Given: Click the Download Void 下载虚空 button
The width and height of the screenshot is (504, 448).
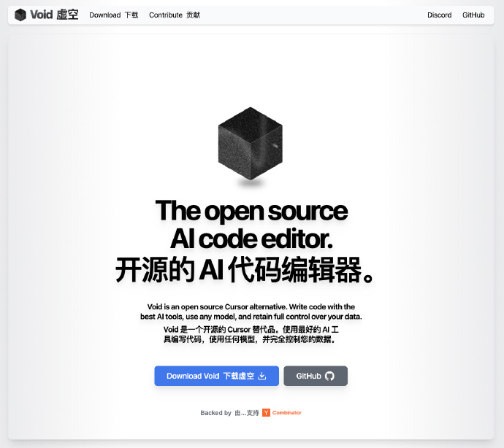Looking at the screenshot, I should tap(217, 376).
